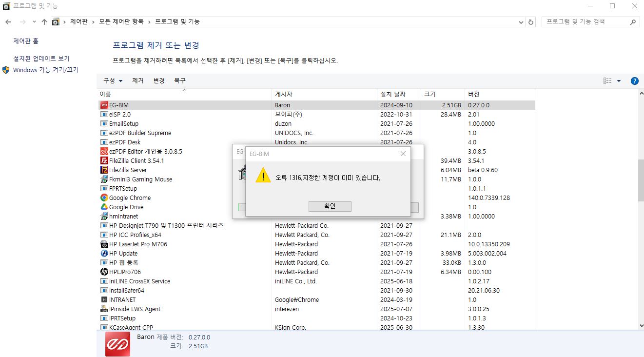This screenshot has height=357, width=644.
Task: Open the Windows 기능 켜기/끄기 link
Action: (x=46, y=70)
